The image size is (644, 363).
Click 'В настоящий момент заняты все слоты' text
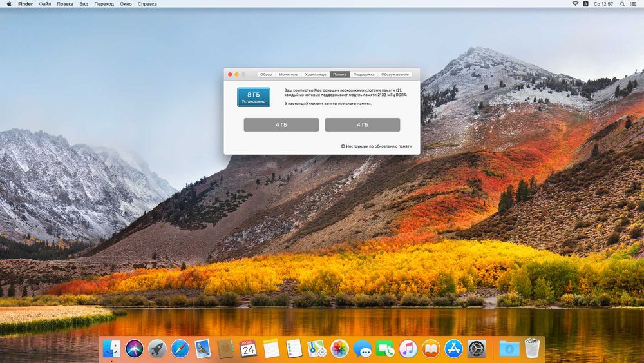pos(328,104)
